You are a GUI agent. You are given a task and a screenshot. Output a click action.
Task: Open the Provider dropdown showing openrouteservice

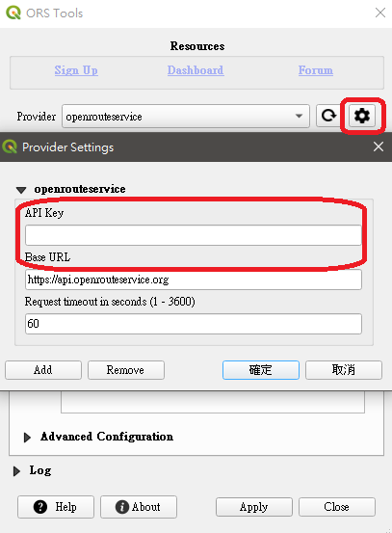pos(186,117)
